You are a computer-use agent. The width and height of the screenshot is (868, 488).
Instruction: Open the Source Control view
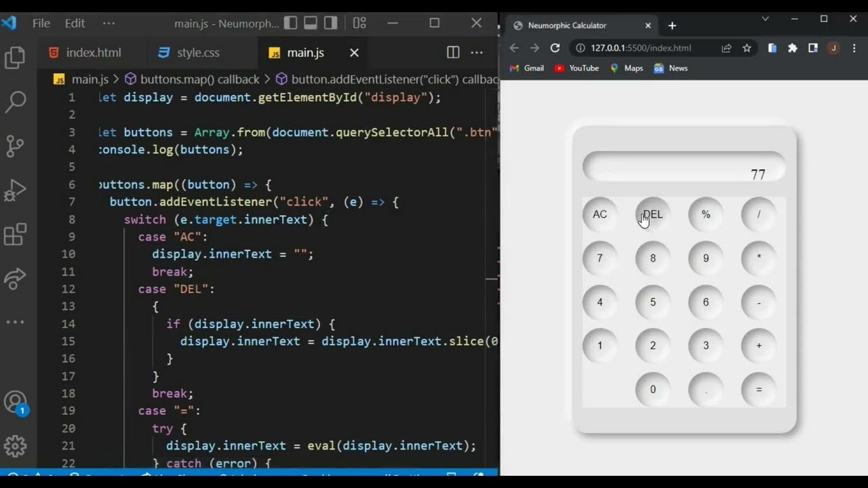pos(15,146)
